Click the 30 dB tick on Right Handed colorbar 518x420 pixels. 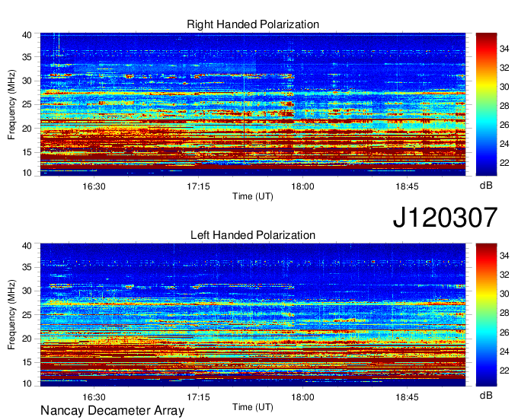504,87
